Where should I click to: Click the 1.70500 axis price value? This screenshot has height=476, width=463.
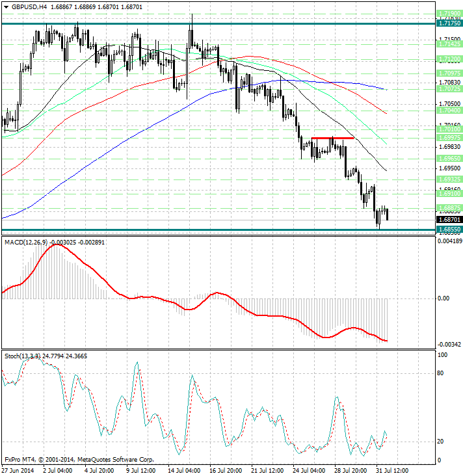pos(449,104)
